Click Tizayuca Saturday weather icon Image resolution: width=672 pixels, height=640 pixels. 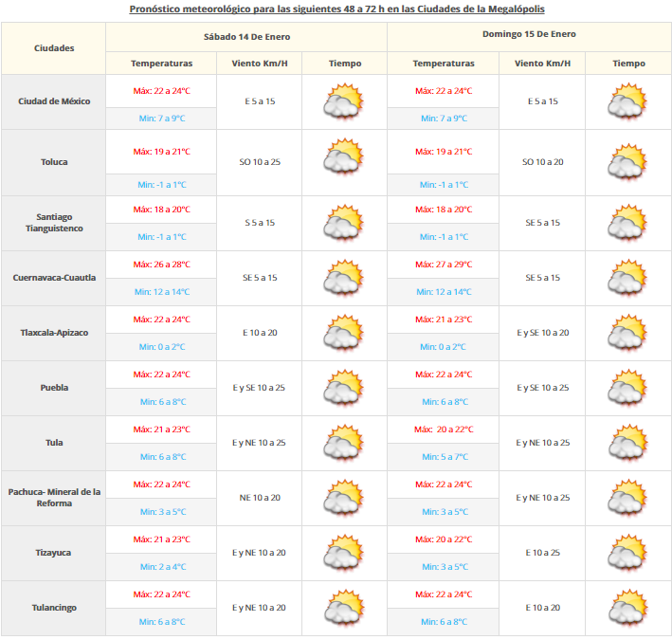click(x=344, y=553)
